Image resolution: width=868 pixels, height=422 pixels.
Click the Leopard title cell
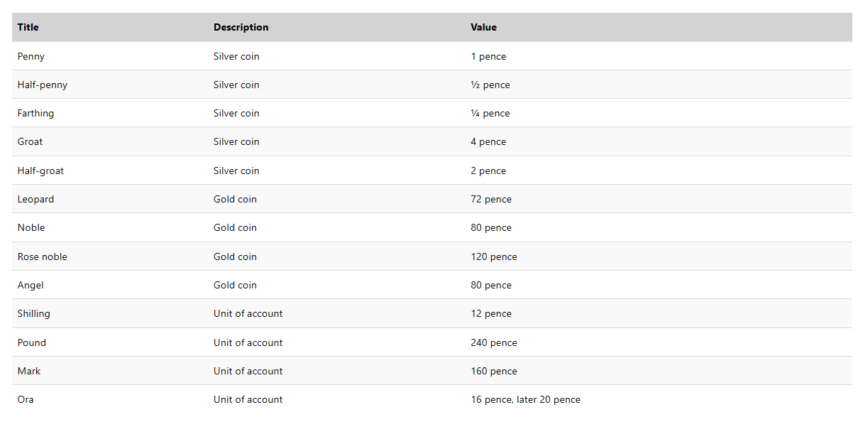[35, 199]
